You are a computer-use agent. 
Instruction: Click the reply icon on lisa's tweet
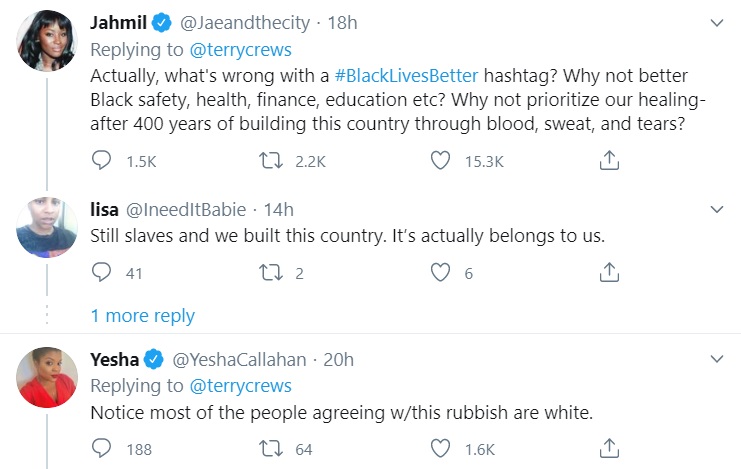102,271
